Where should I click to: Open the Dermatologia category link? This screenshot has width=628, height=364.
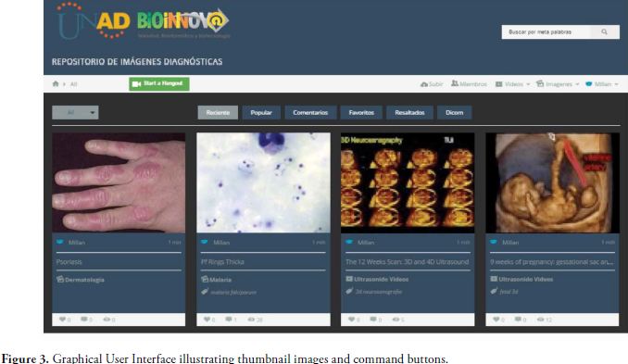click(x=81, y=280)
